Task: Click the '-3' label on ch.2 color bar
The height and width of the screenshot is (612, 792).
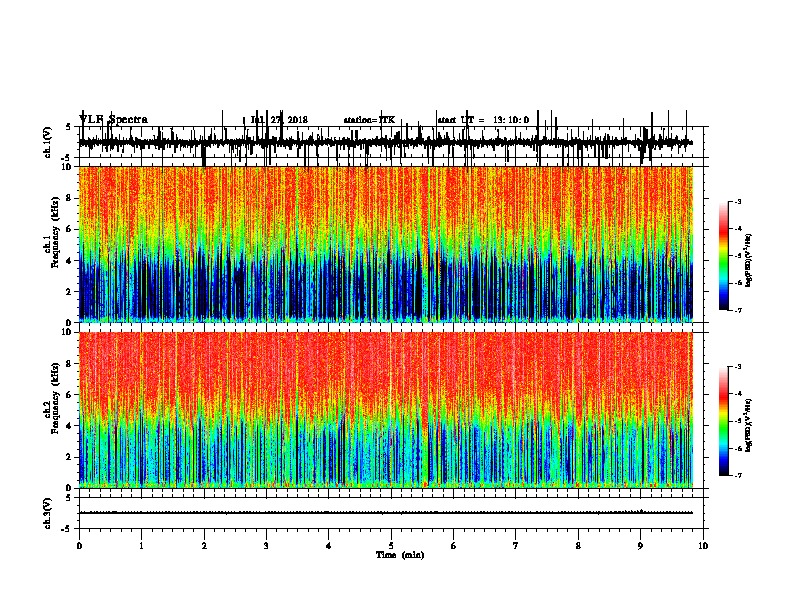Action: coord(738,367)
